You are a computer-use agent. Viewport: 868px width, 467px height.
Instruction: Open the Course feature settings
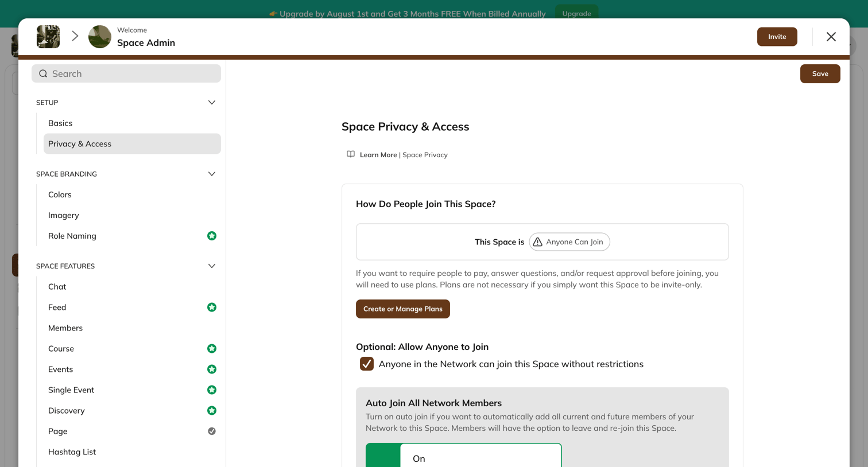click(x=132, y=349)
